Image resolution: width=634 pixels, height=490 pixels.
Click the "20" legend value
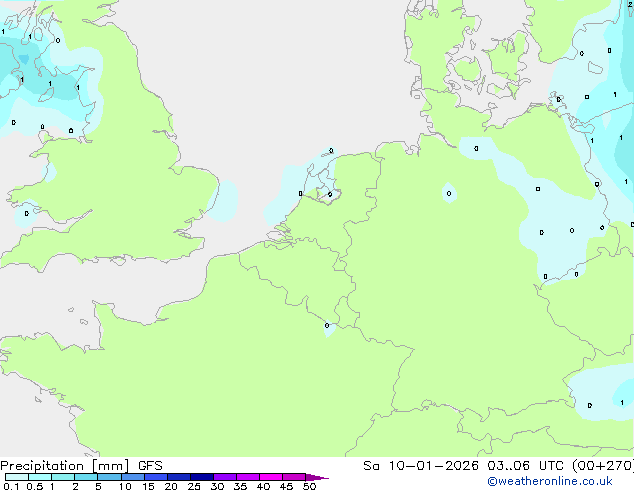(171, 486)
